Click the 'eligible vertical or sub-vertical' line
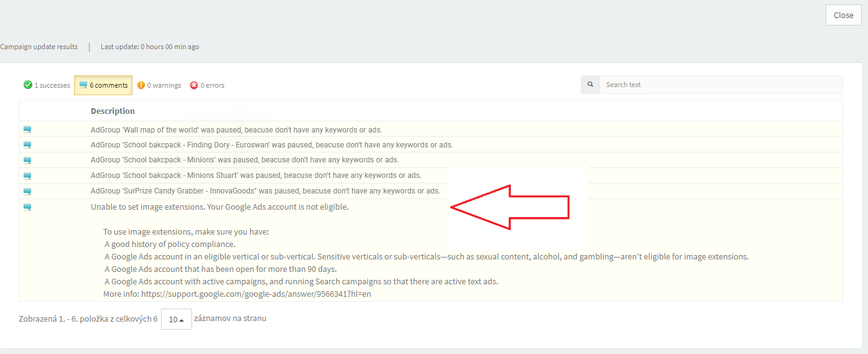The height and width of the screenshot is (354, 868). pos(427,256)
